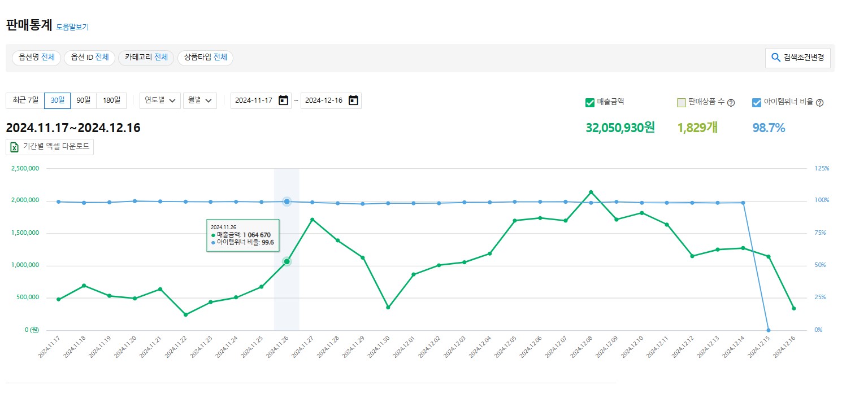Click help icon next to 아이템위너 비율
868x394 pixels.
click(820, 103)
